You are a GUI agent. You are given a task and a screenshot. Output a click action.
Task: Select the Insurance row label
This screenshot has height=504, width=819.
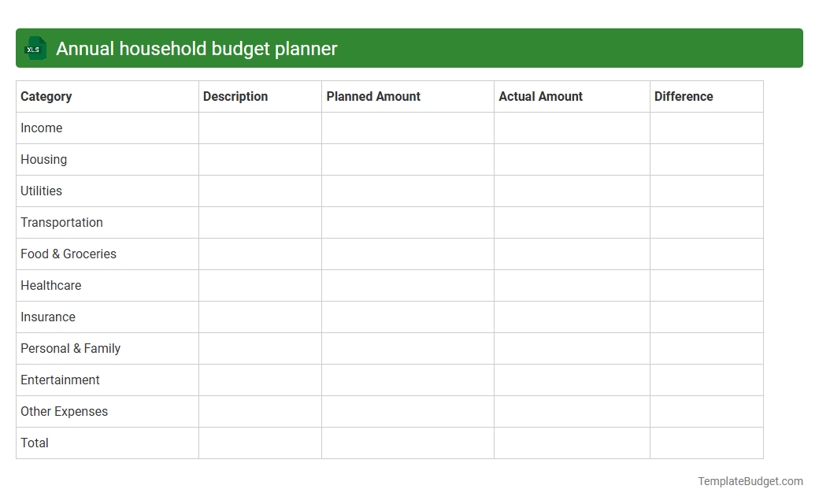click(x=48, y=317)
